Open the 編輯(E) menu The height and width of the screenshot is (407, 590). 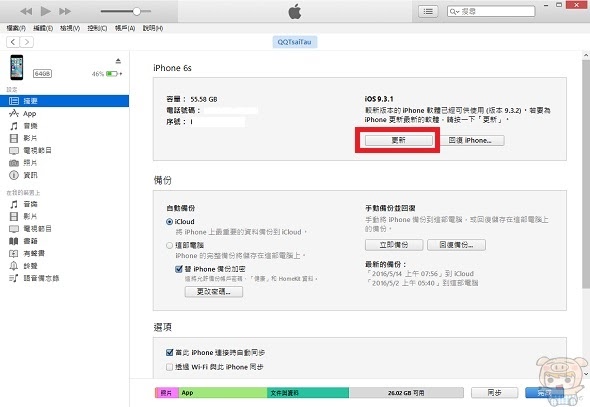point(43,28)
